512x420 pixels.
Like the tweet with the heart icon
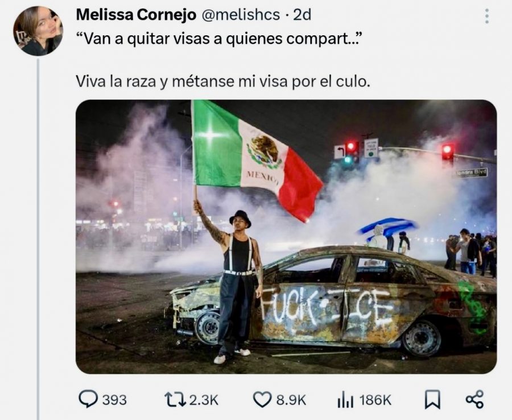(262, 400)
